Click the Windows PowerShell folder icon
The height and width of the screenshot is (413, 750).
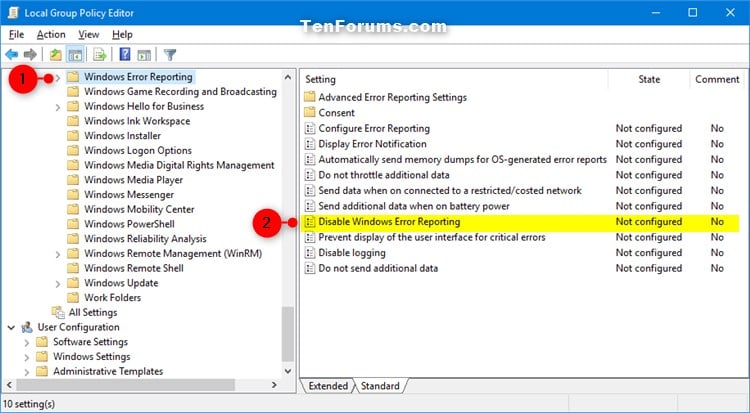[73, 224]
